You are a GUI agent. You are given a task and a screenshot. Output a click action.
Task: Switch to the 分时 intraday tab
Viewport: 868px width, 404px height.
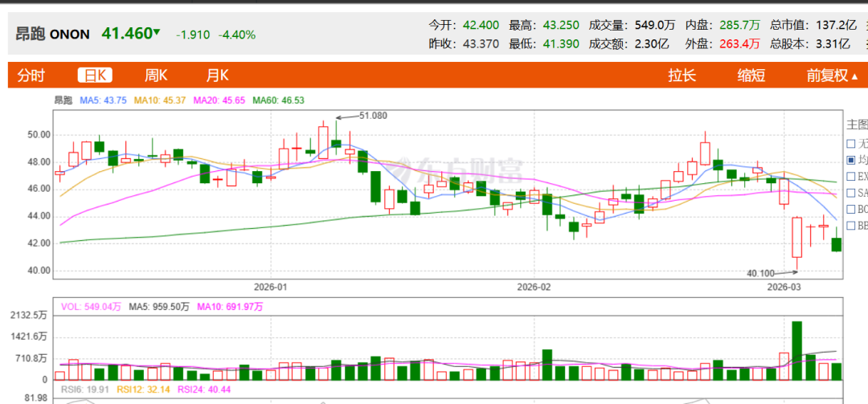coord(31,75)
